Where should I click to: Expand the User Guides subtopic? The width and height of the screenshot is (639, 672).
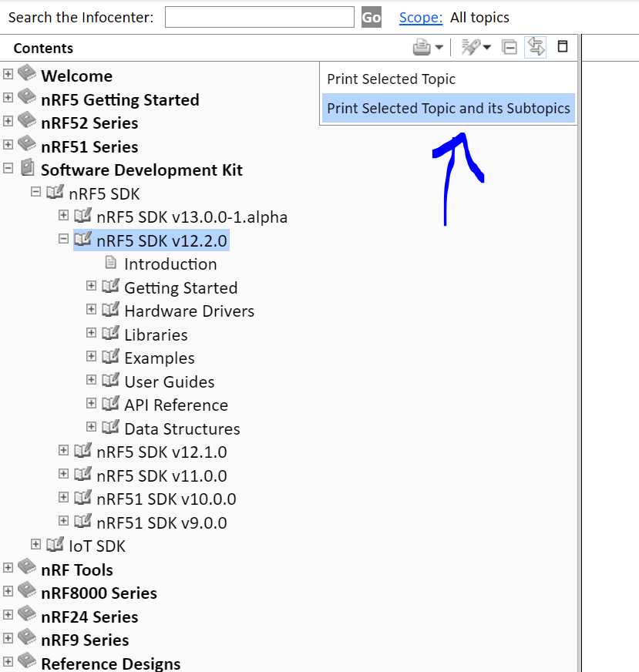click(91, 380)
